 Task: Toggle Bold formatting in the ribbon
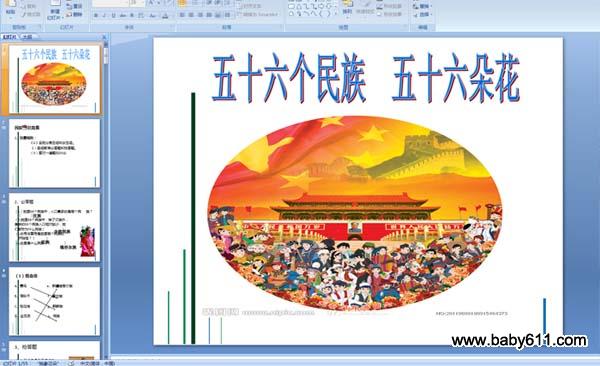[96, 15]
